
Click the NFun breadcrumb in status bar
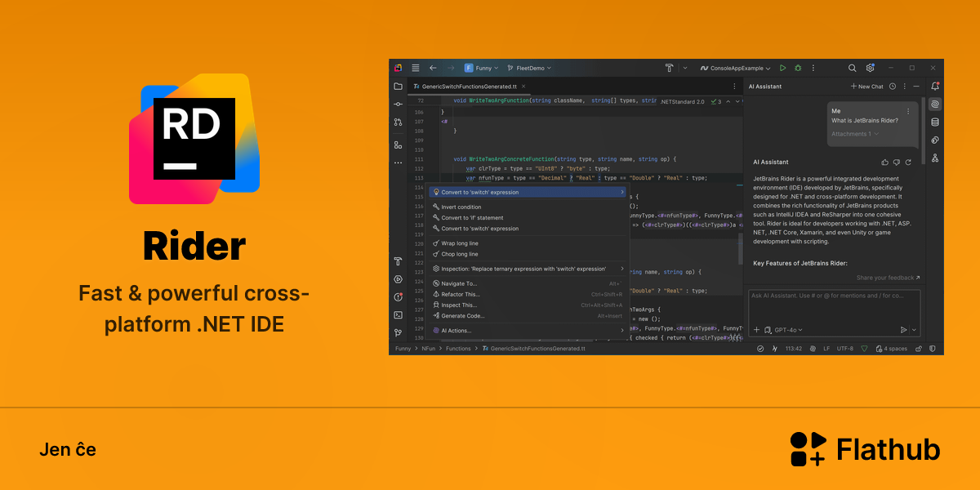428,349
